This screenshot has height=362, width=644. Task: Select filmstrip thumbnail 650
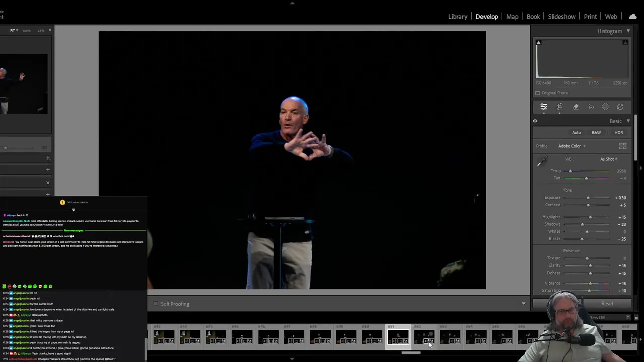[x=372, y=337]
